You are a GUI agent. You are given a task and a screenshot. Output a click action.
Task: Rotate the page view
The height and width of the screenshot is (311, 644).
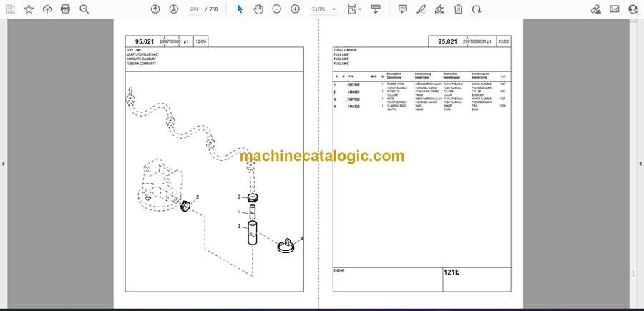pyautogui.click(x=477, y=9)
